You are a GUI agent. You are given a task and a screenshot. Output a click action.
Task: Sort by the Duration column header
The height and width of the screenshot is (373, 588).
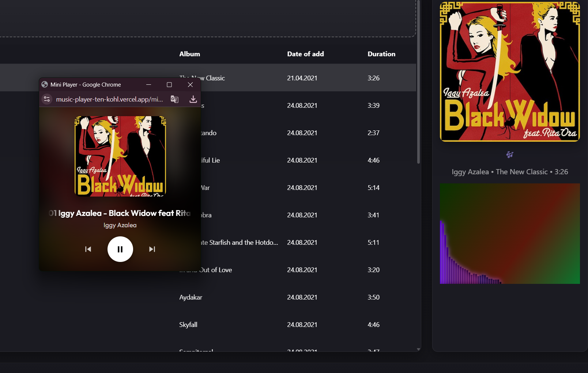(381, 54)
